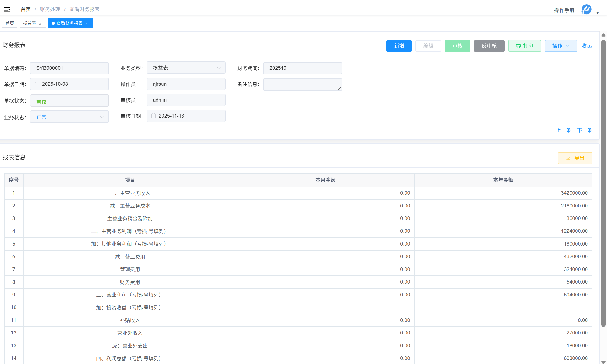Screen dimensions: 607x364
Task: Expand the 业务类型 dropdown
Action: pyautogui.click(x=218, y=68)
